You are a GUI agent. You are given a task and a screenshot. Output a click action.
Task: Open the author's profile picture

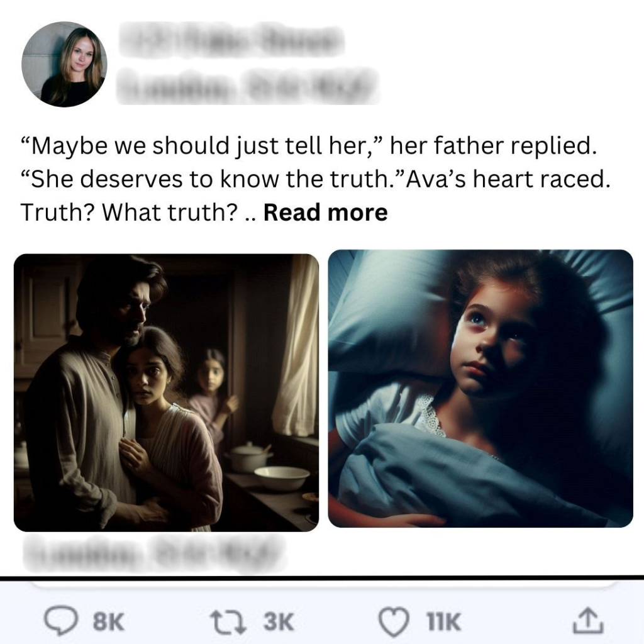pyautogui.click(x=64, y=64)
